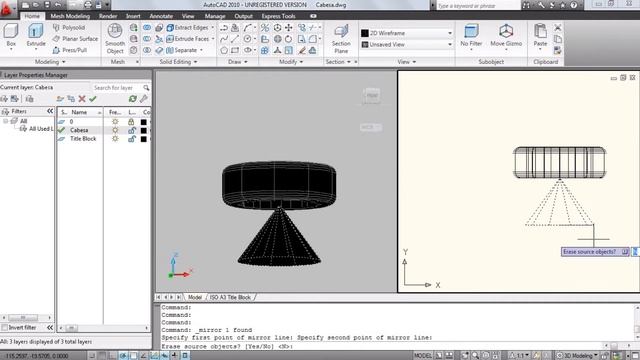Click the Refresh layers icon
Image resolution: width=640 pixels, height=360 pixels.
[132, 99]
